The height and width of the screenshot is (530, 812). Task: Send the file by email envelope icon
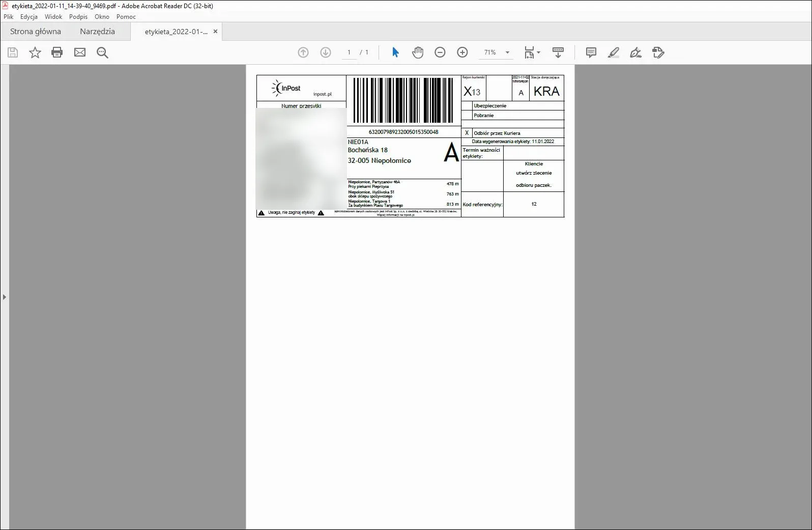tap(80, 52)
